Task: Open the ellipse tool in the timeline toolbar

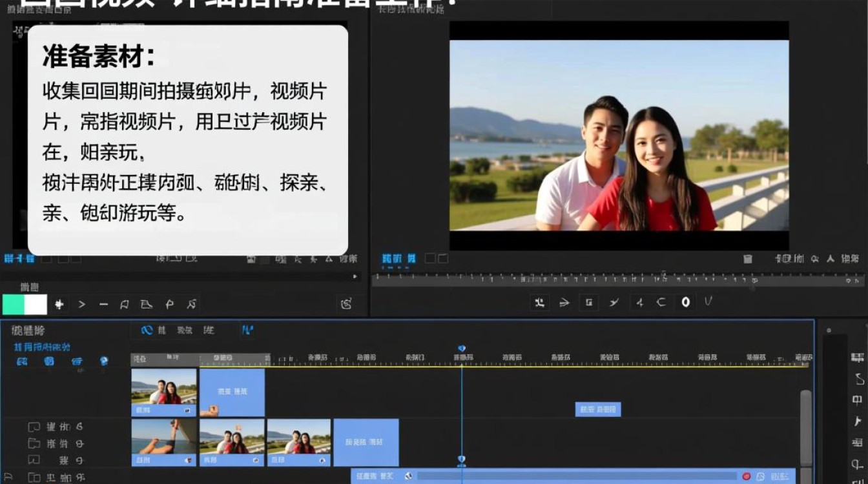Action: [687, 302]
